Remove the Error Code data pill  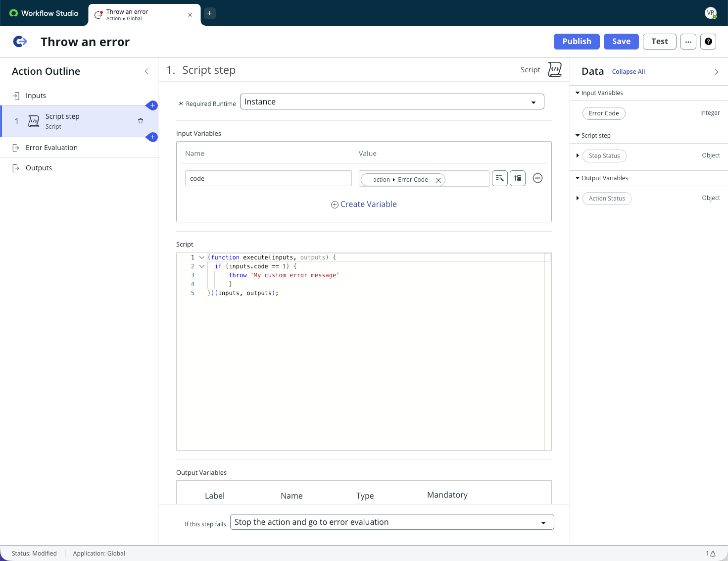pyautogui.click(x=438, y=180)
